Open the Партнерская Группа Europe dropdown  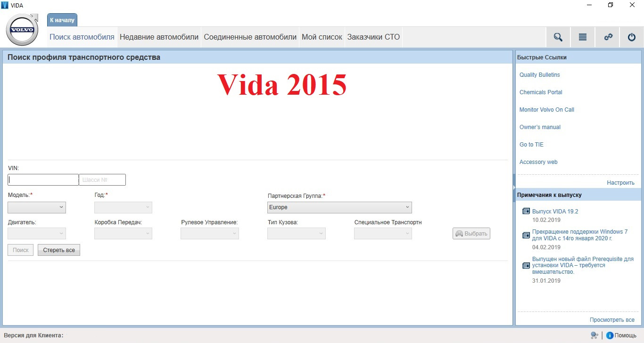[339, 207]
